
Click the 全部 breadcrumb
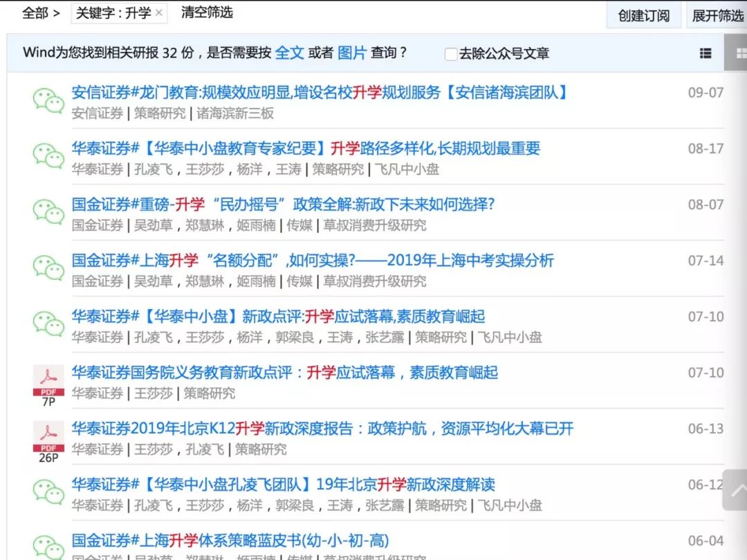click(x=35, y=13)
